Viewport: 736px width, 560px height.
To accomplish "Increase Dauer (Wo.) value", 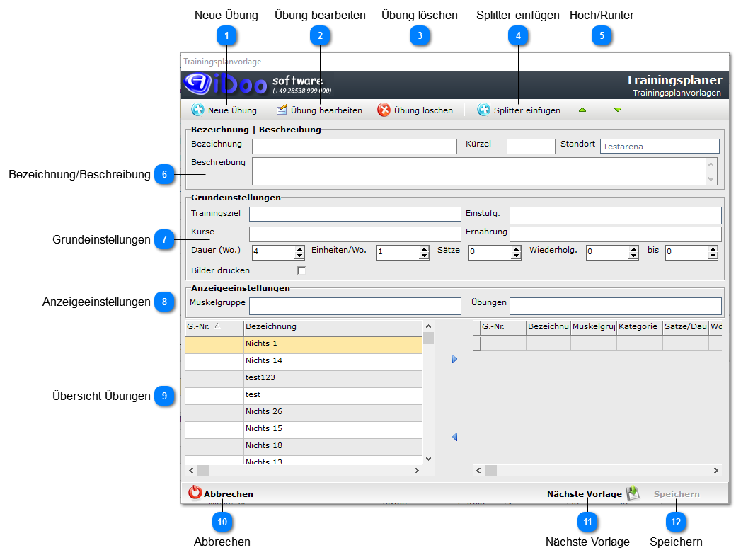I will click(x=299, y=249).
